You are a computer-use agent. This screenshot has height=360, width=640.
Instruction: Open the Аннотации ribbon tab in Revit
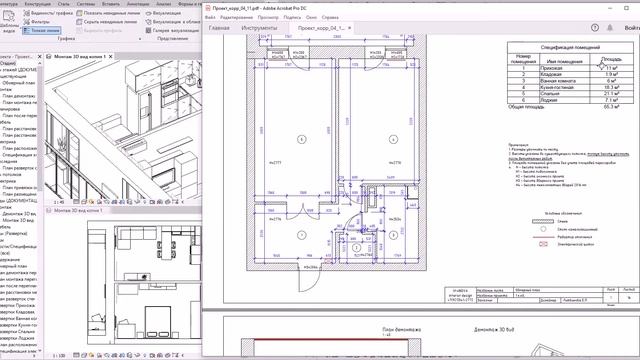(138, 4)
